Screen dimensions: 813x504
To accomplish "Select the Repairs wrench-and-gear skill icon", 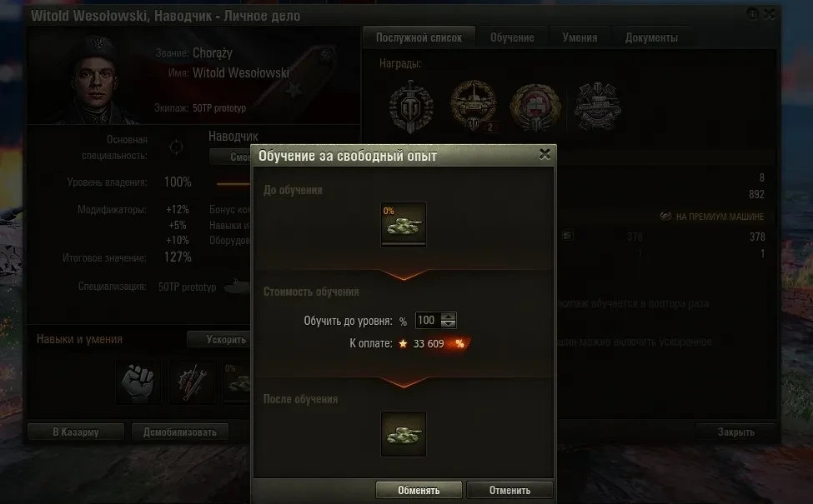I will coord(192,382).
